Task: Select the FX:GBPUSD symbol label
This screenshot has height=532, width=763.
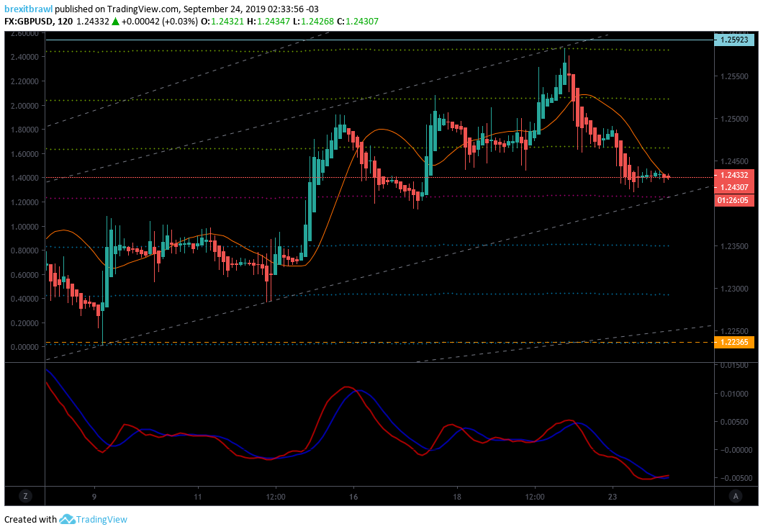Action: click(x=30, y=22)
